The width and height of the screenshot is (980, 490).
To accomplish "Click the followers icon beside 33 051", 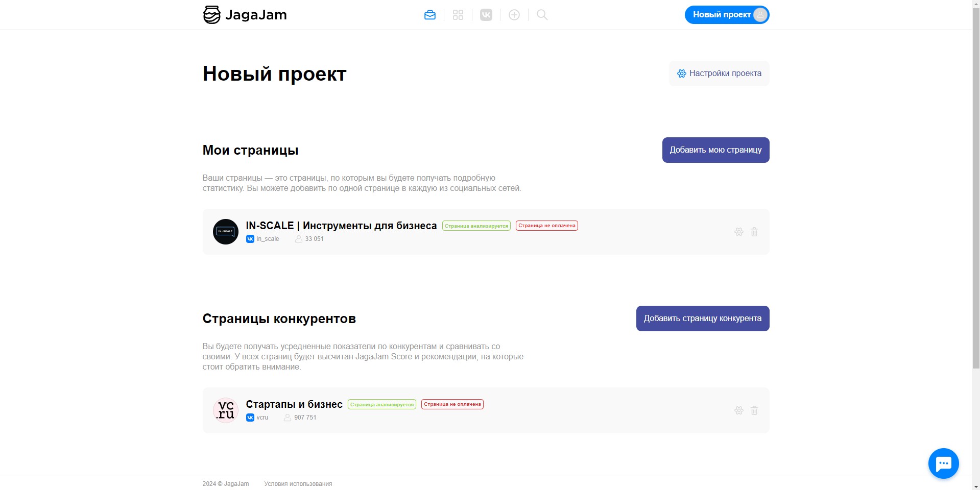I will (299, 239).
